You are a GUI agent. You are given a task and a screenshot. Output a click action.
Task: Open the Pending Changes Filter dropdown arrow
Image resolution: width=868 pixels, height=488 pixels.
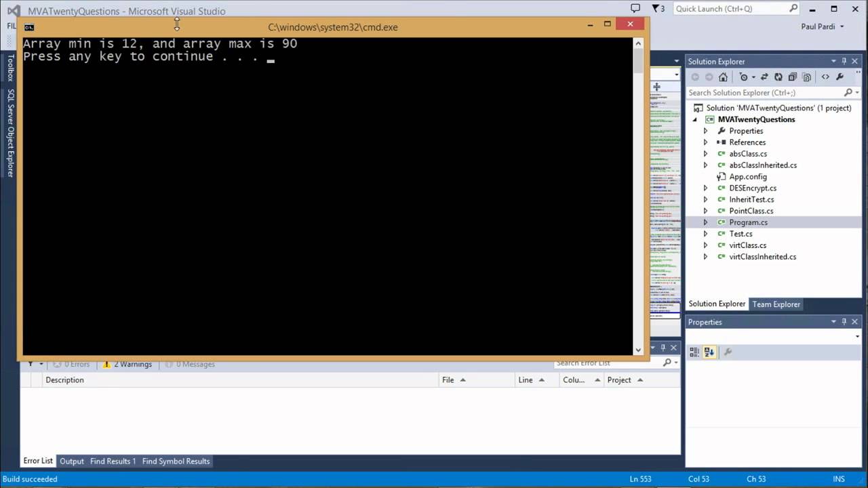pyautogui.click(x=753, y=77)
